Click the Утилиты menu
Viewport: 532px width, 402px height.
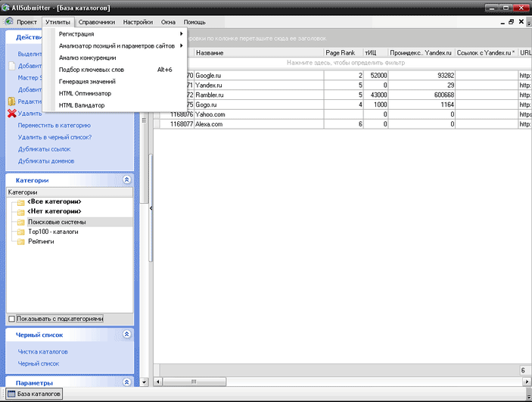point(58,22)
